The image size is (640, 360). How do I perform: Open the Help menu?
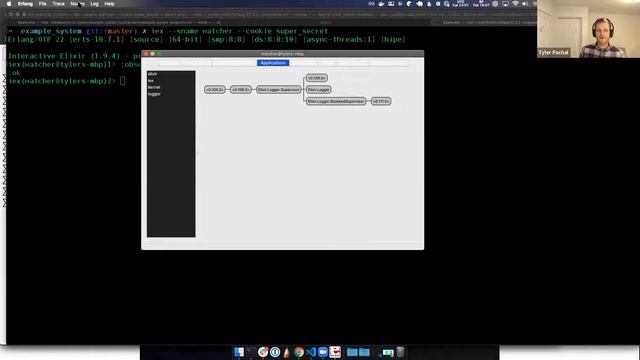109,4
